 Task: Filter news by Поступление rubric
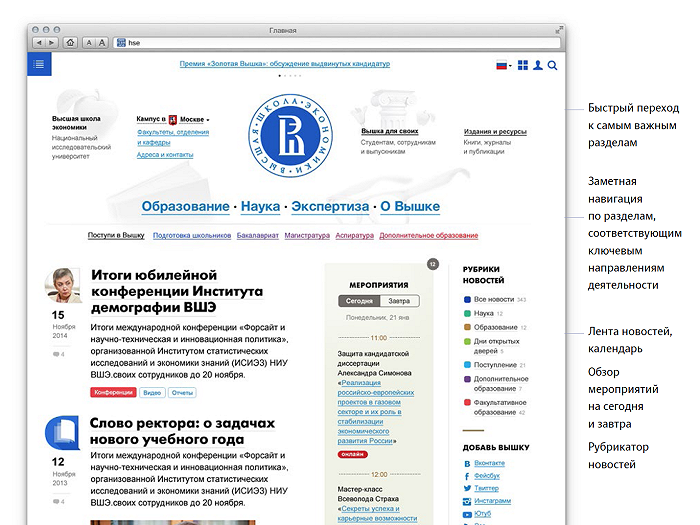tap(495, 365)
